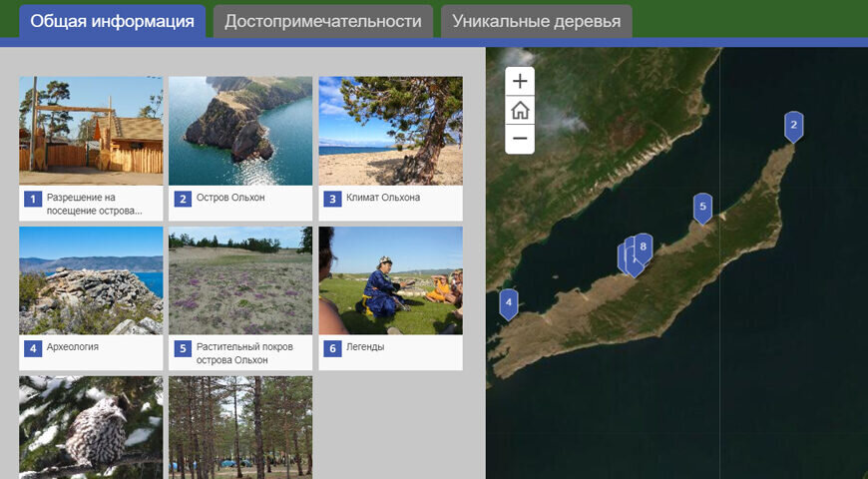Click number badge 6 beside Легенды

point(332,348)
